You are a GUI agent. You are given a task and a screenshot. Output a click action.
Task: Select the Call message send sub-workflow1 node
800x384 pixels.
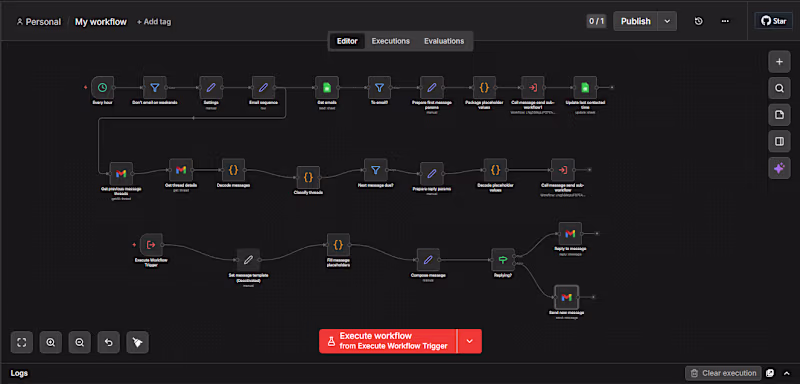click(x=533, y=88)
